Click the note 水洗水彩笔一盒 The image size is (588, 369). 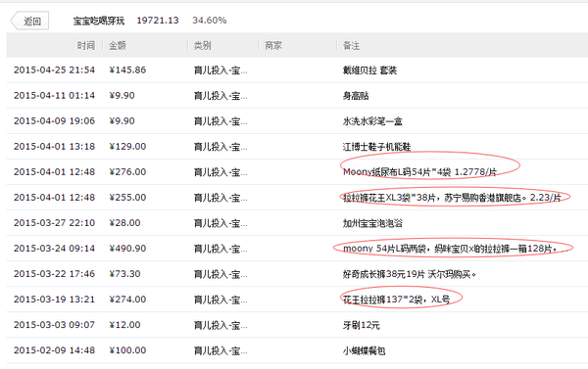tap(372, 121)
